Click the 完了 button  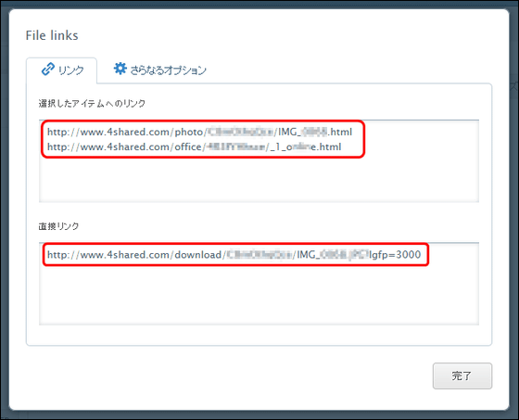click(462, 375)
